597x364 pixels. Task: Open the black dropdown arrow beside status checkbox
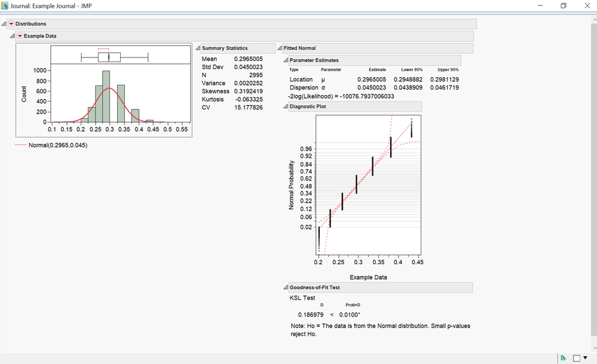585,357
